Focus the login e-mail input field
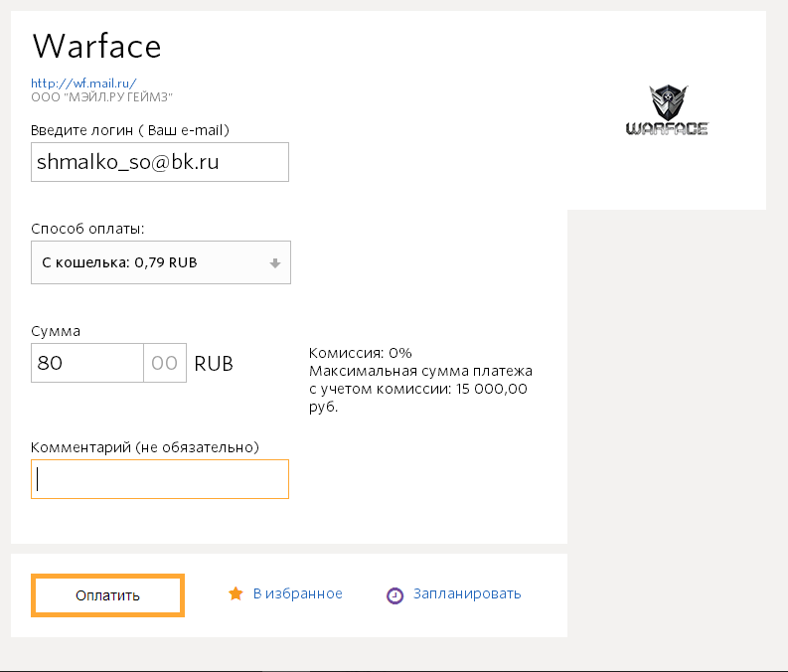Screen dimensions: 788x672 (159, 162)
